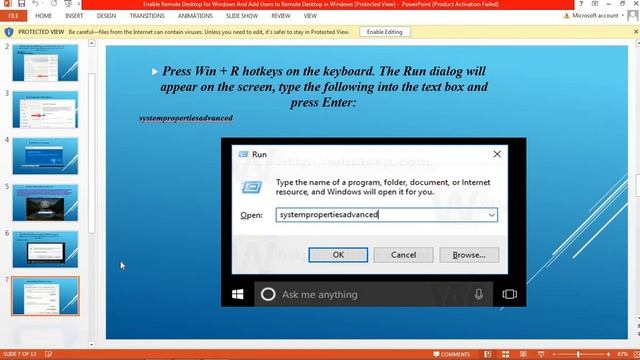Expand the Run dialog Open combo box arrow
The width and height of the screenshot is (640, 360).
(x=491, y=215)
